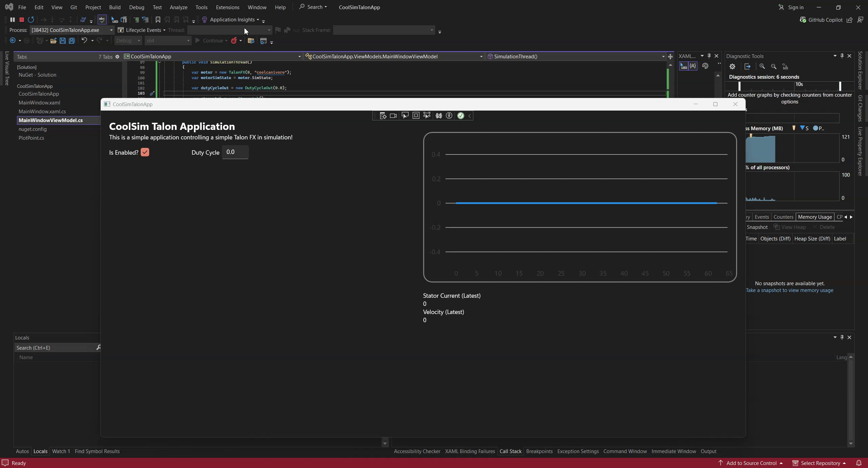This screenshot has height=468, width=868.
Task: Toggle the abc spell checker button
Action: point(102,20)
